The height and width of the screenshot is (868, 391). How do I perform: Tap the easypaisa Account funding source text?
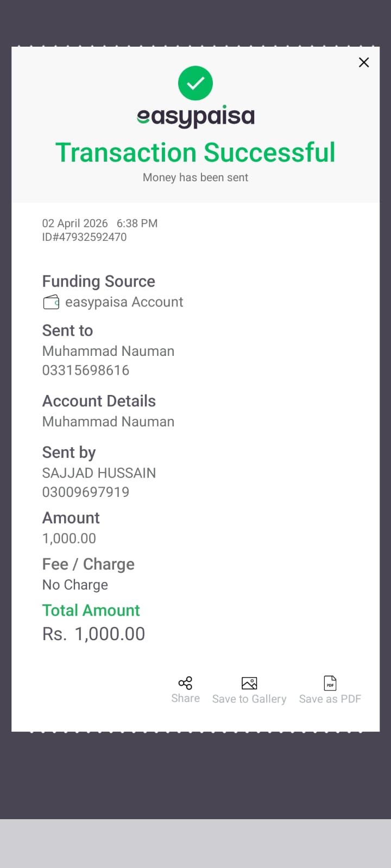tap(124, 302)
